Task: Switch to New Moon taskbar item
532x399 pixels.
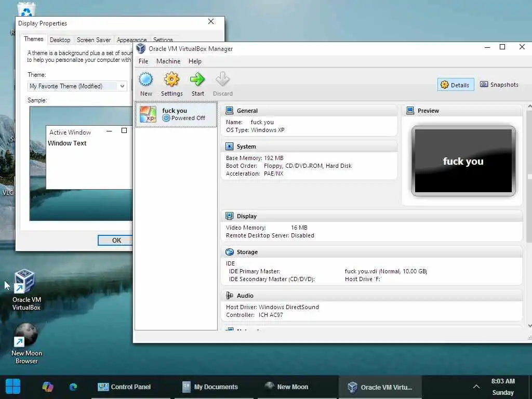Action: coord(297,387)
